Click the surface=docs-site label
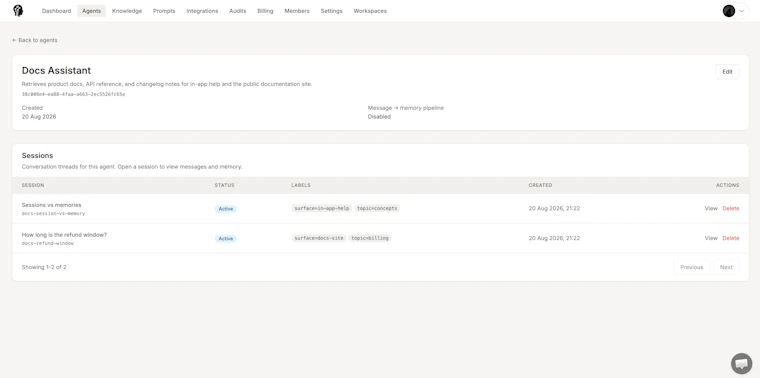Screen dimensions: 760x378 point(319,238)
